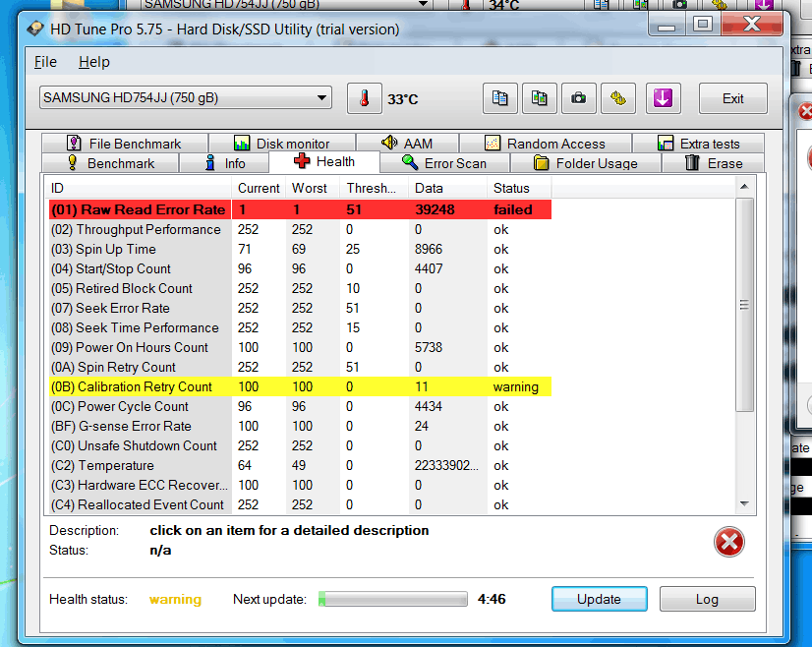The width and height of the screenshot is (812, 647).
Task: Click the yellow Health status warning text
Action: click(175, 600)
